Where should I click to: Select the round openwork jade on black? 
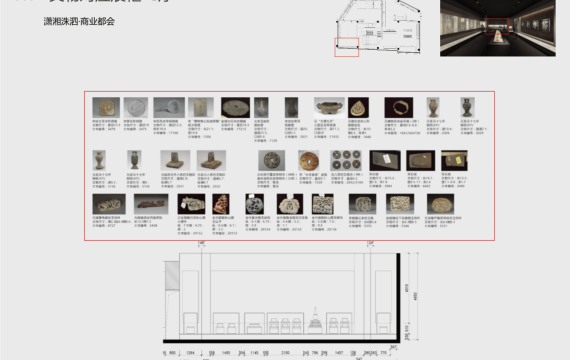[x=254, y=204]
